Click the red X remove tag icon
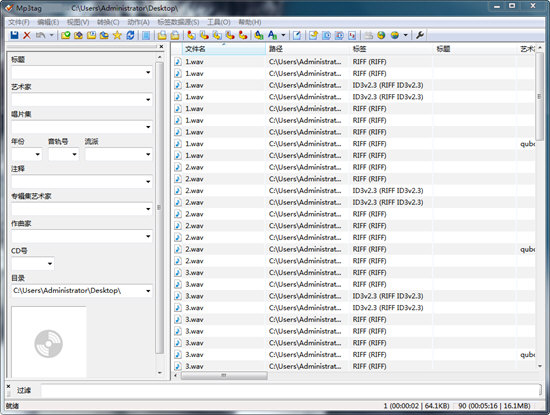This screenshot has height=415, width=550. pos(27,35)
